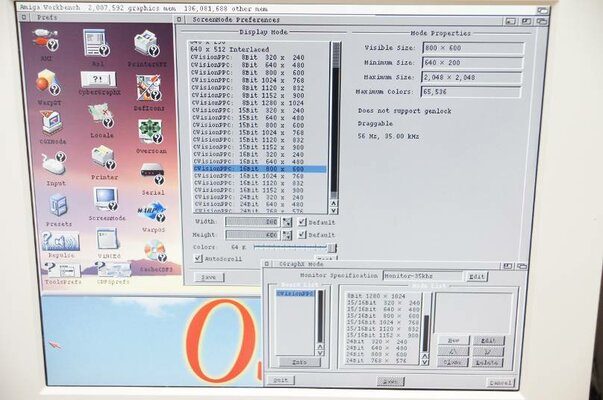
Task: Toggle the Height Default checkbox
Action: [301, 234]
